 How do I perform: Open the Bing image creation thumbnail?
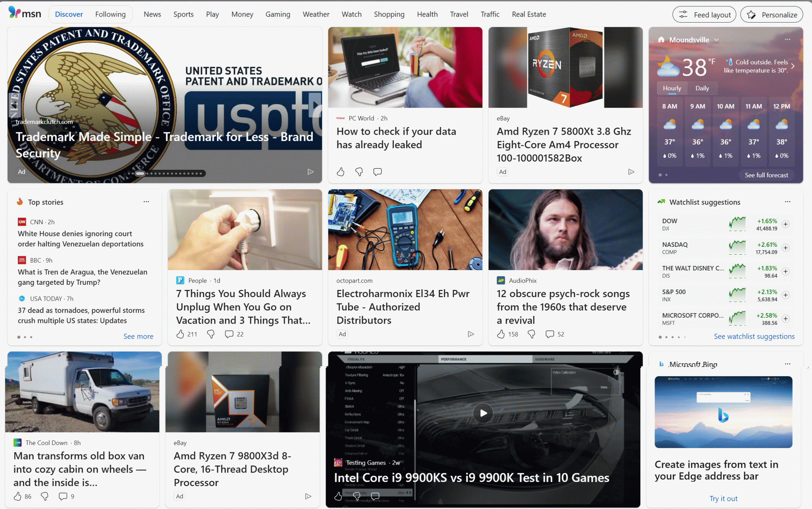[723, 412]
